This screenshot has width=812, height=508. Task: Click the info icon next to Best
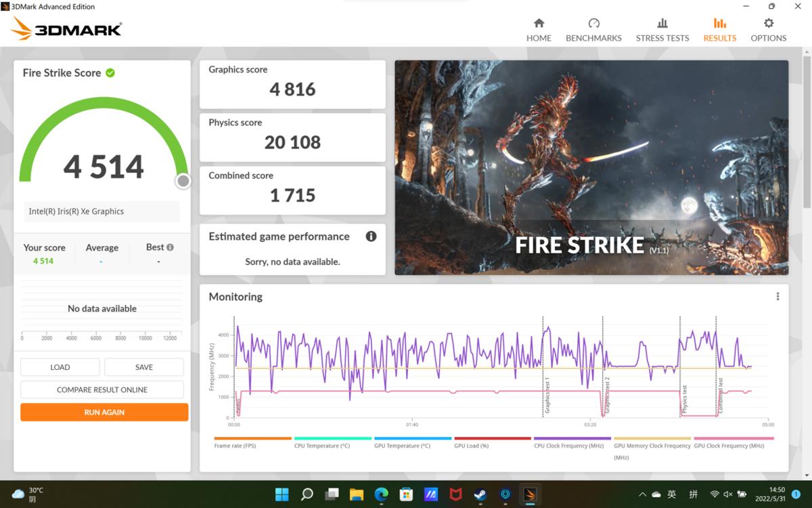click(170, 247)
